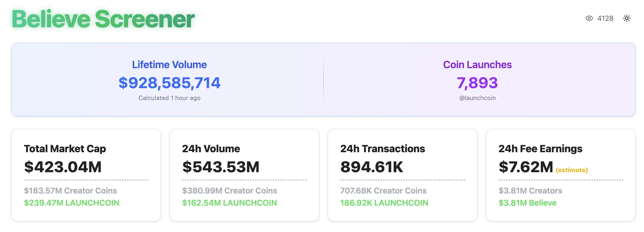Screen dimensions: 644x232
Task: Click 186.92K LAUNCHCOIN transactions line
Action: click(x=384, y=203)
